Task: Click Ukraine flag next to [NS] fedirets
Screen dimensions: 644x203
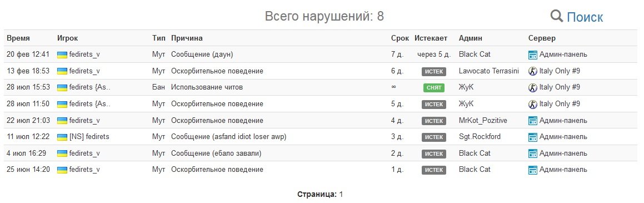Action: [62, 137]
